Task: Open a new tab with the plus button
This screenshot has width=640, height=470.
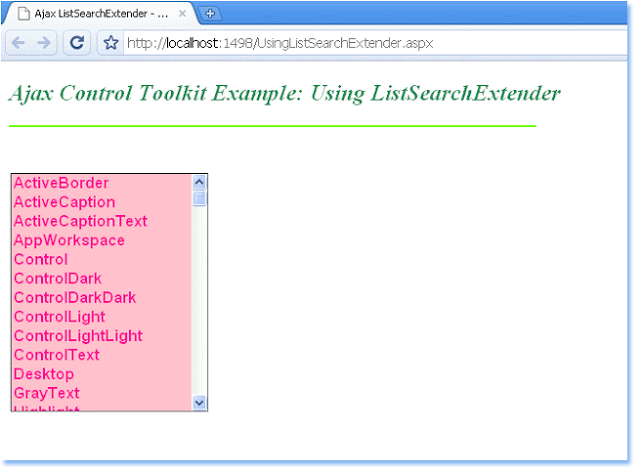Action: point(210,13)
